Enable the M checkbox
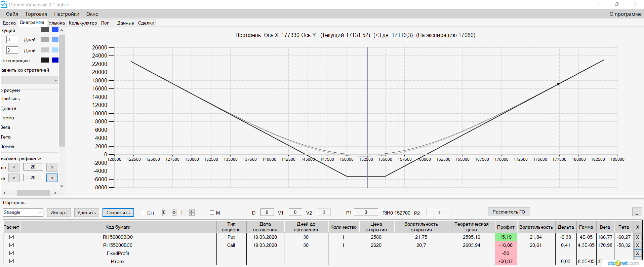This screenshot has width=644, height=267. (212, 213)
